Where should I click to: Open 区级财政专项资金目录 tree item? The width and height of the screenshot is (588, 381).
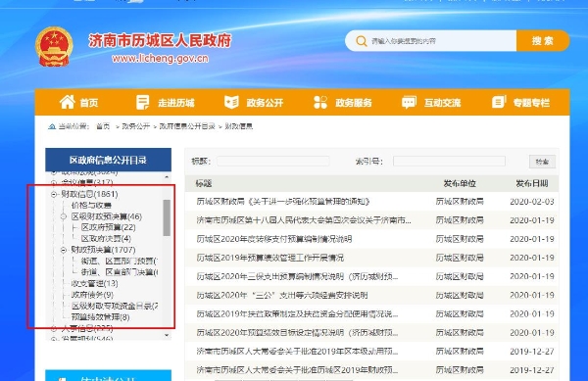click(x=115, y=307)
